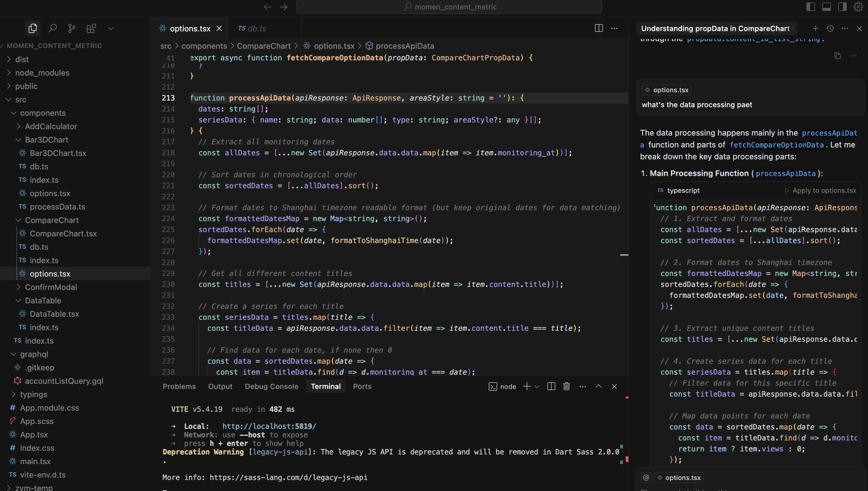Copy the previous chat response
This screenshot has width=868, height=491.
click(837, 56)
